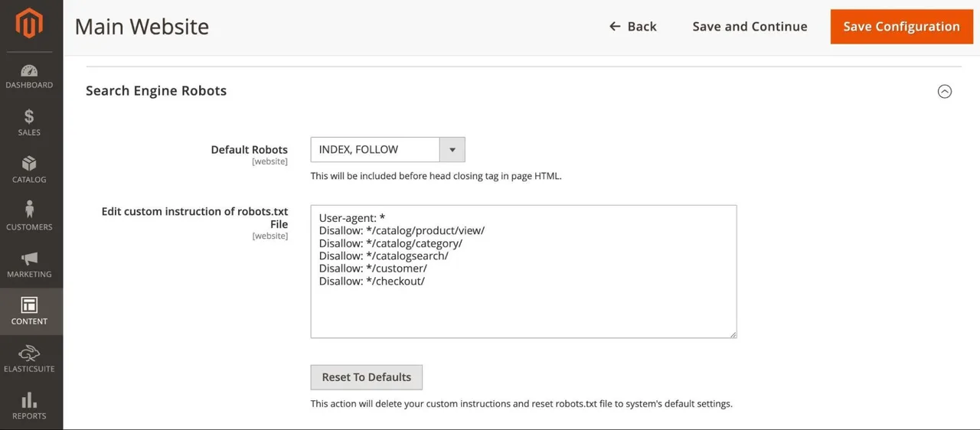Click the Magento logo icon
Viewport: 980px width, 430px height.
point(29,23)
